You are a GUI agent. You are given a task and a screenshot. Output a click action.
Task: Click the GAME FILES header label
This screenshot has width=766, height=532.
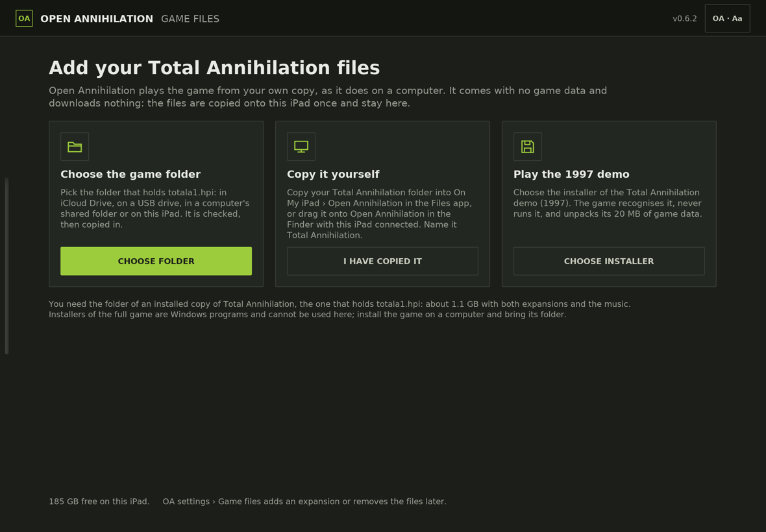point(190,19)
